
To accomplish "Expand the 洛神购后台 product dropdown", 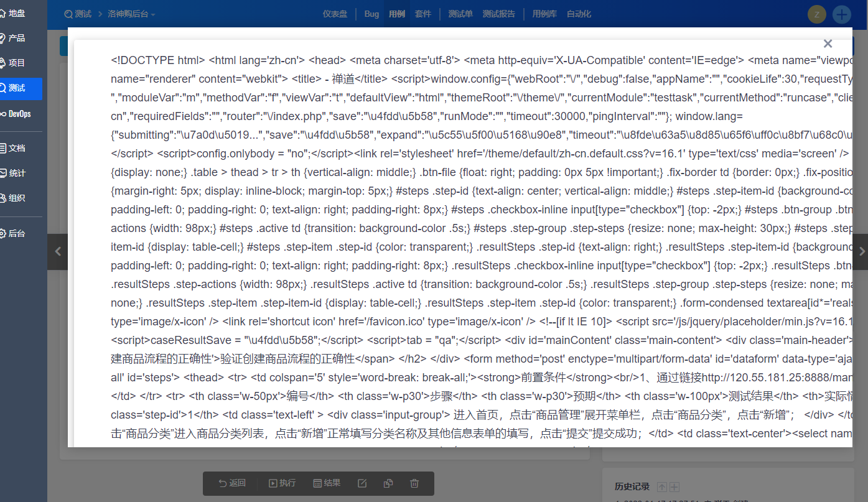I will [x=131, y=14].
